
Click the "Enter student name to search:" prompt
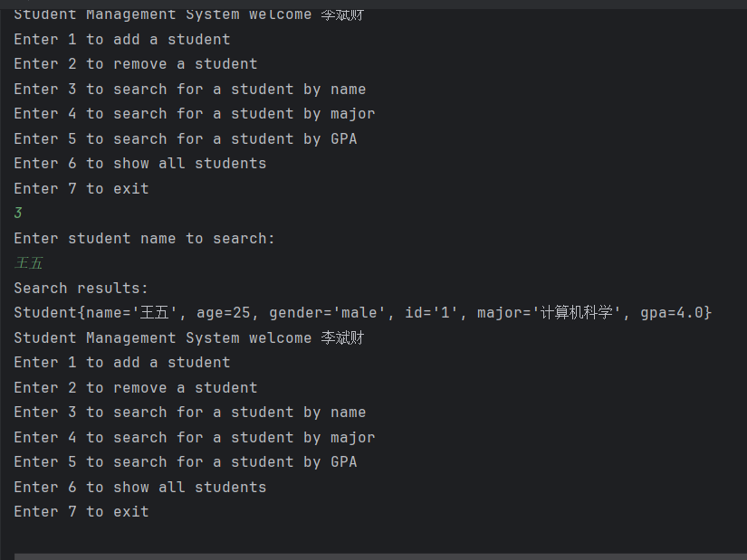(x=144, y=239)
